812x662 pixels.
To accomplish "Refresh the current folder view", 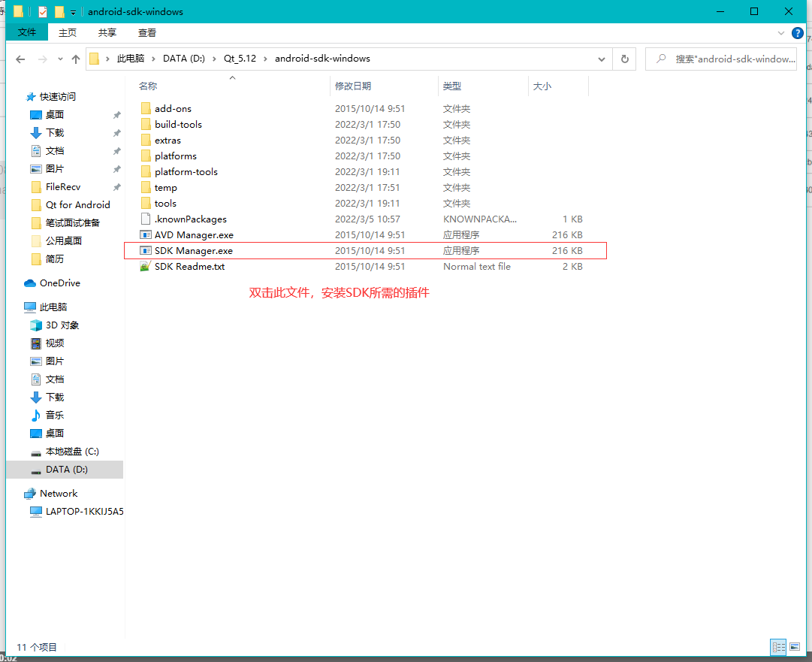I will coord(624,59).
